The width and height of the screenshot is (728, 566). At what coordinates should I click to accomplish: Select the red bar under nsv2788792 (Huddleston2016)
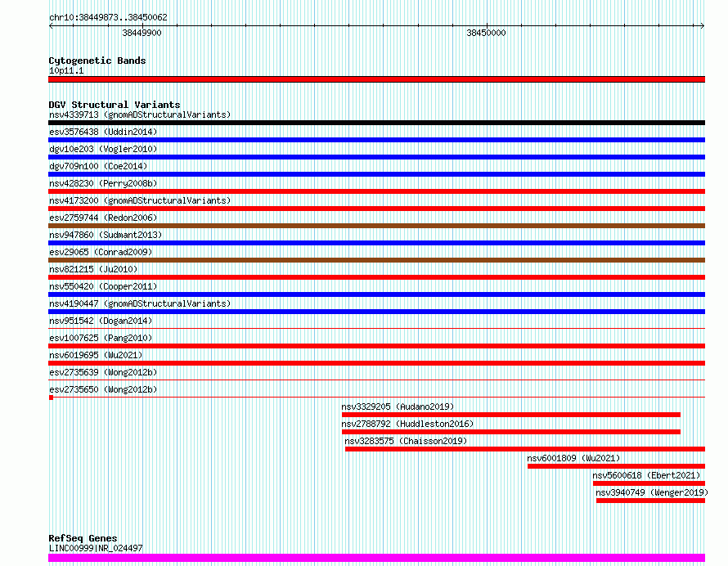tap(511, 433)
